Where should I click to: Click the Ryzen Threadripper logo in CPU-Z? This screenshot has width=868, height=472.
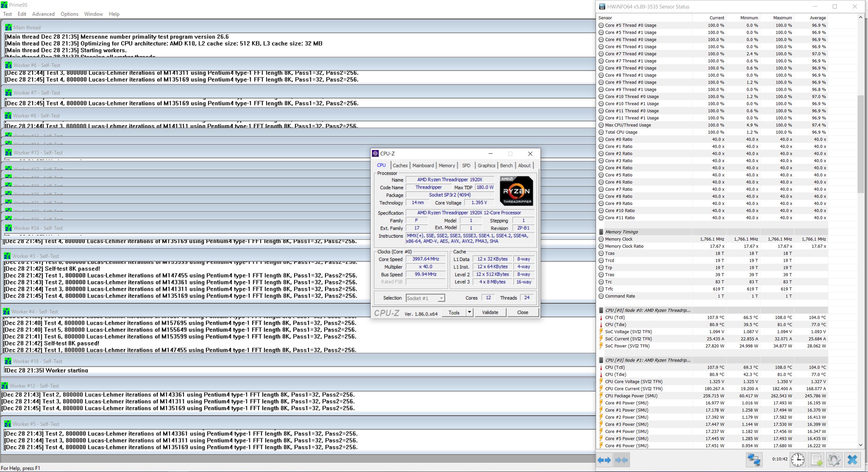516,191
